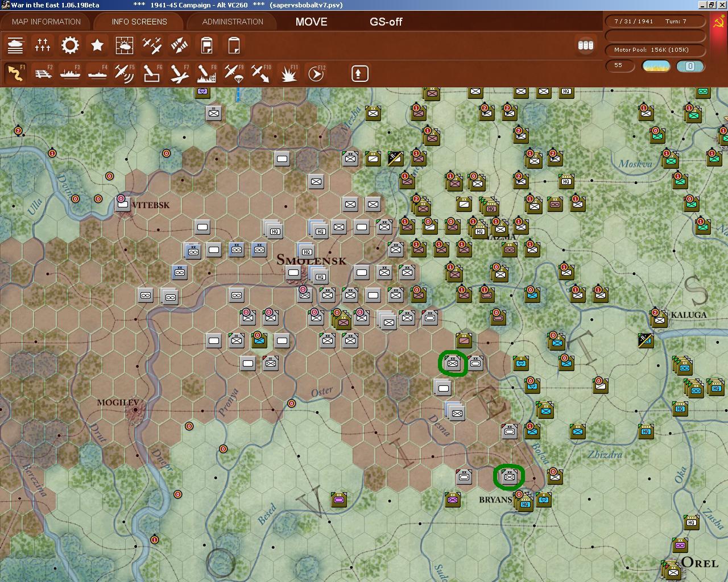Select F7 Bomb Airfield mode icon
The width and height of the screenshot is (728, 582).
[x=179, y=73]
